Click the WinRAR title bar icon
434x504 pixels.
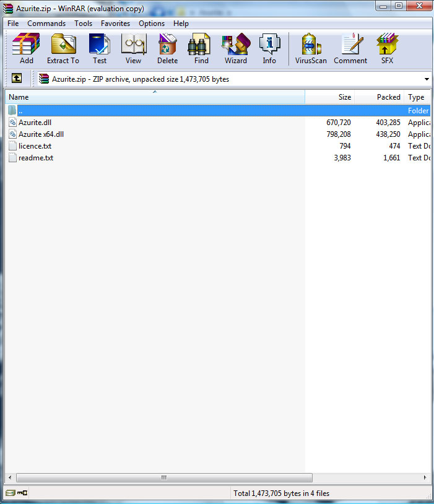pos(8,9)
